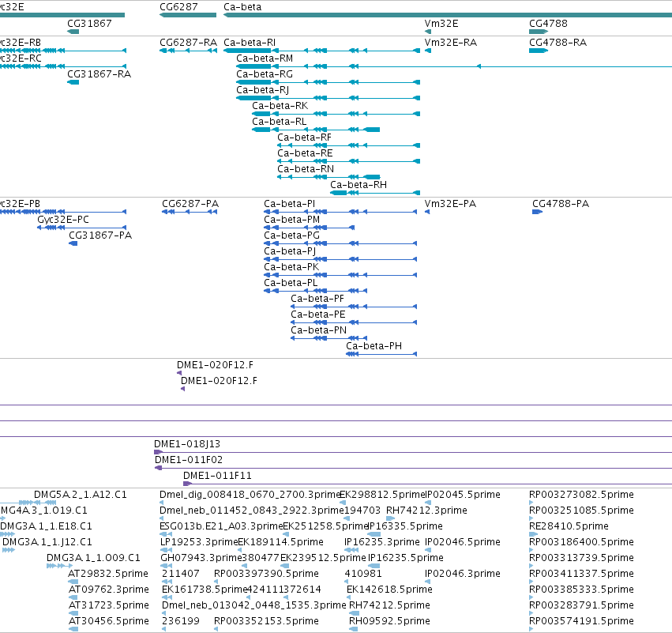The height and width of the screenshot is (633, 672).
Task: Select EST RE28410.5prime
Action: pos(569,526)
